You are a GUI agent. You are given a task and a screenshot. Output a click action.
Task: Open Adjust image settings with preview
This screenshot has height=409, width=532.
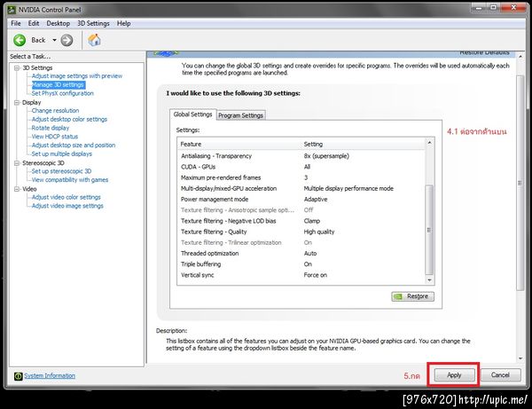click(x=76, y=76)
